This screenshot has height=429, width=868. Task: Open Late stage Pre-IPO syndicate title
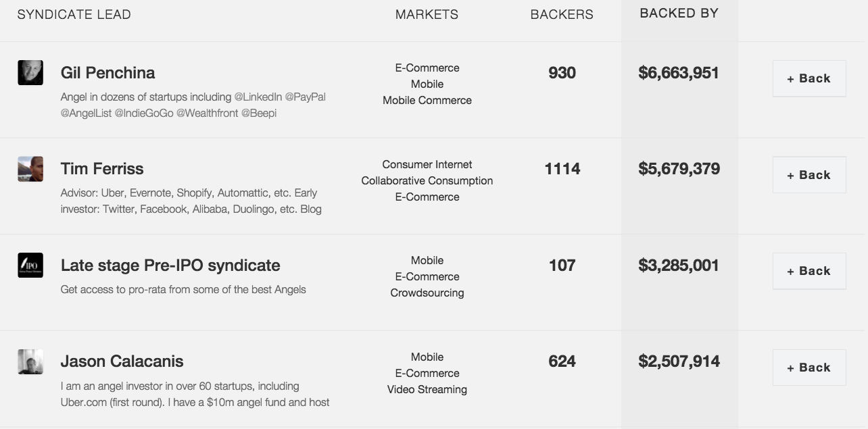(170, 266)
